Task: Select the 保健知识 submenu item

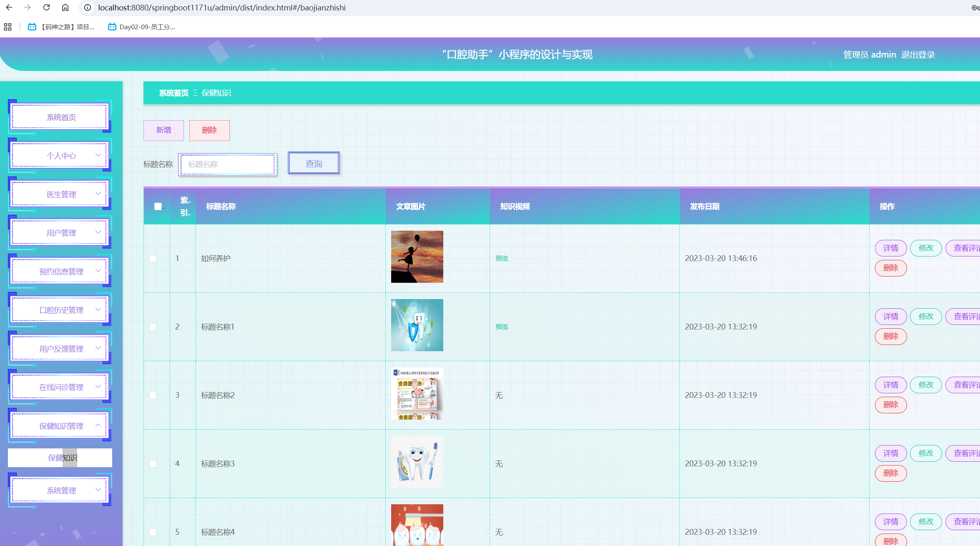Action: pos(60,458)
